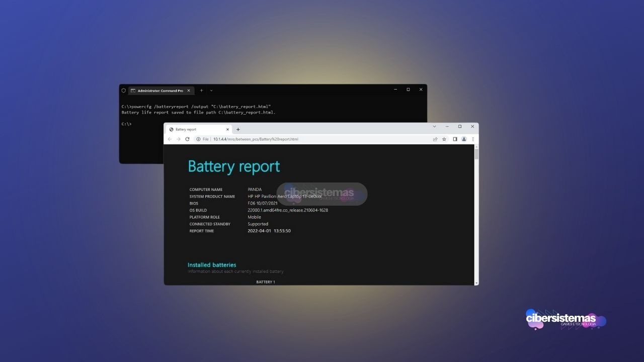This screenshot has width=644, height=362.
Task: Share this page icon in address bar
Action: click(435, 139)
